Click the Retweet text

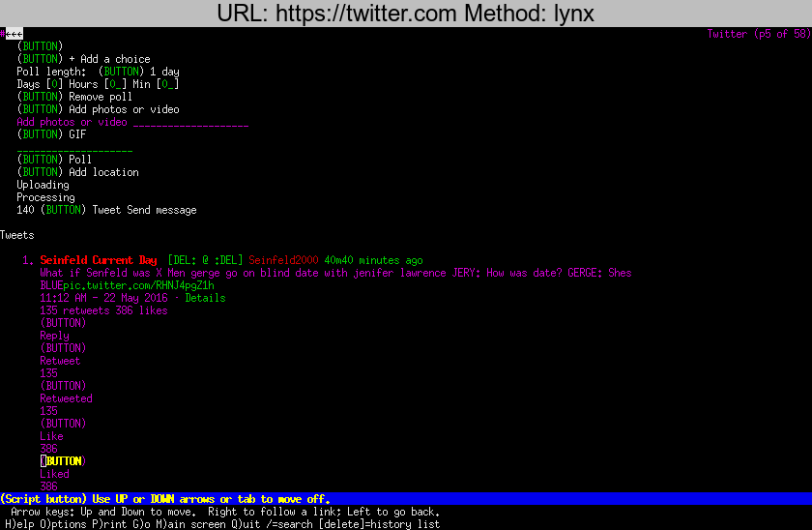click(60, 361)
